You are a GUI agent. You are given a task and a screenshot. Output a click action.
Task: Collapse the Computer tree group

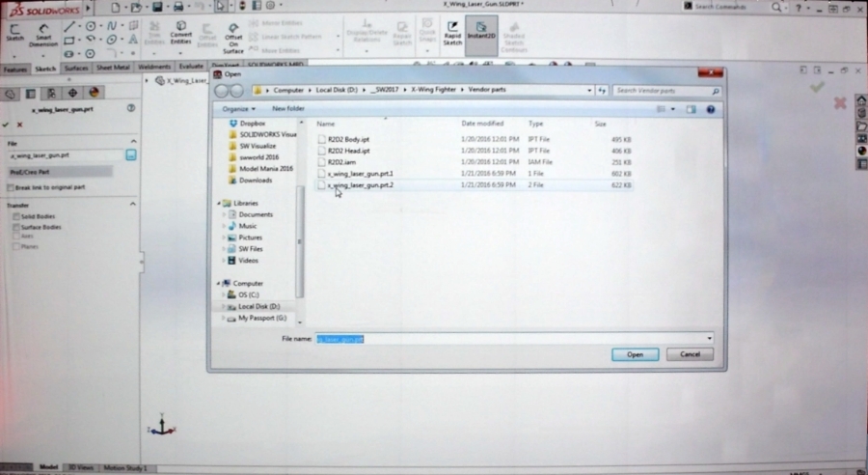point(219,283)
